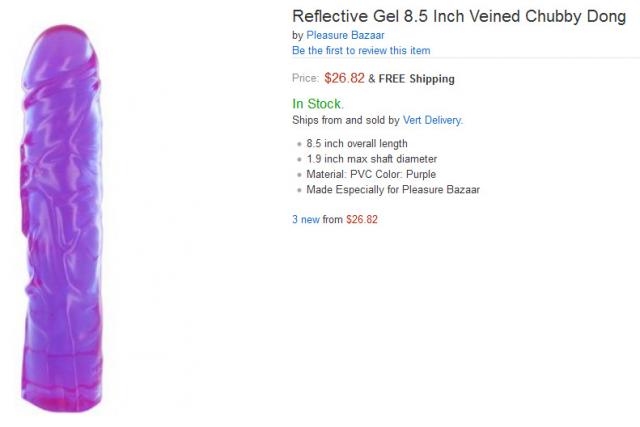
Task: Click 'Be the first to review this item'
Action: 361,50
